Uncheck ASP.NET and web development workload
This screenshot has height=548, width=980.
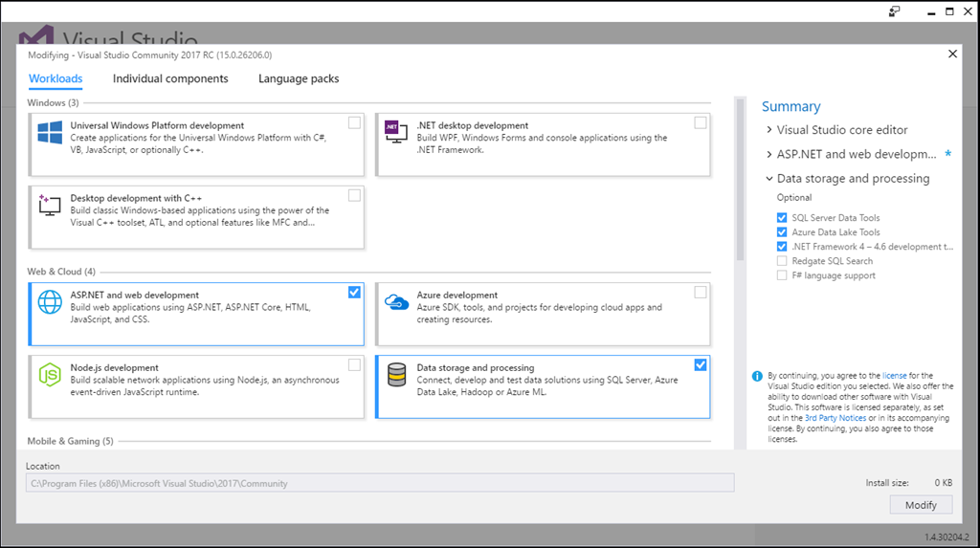(354, 292)
